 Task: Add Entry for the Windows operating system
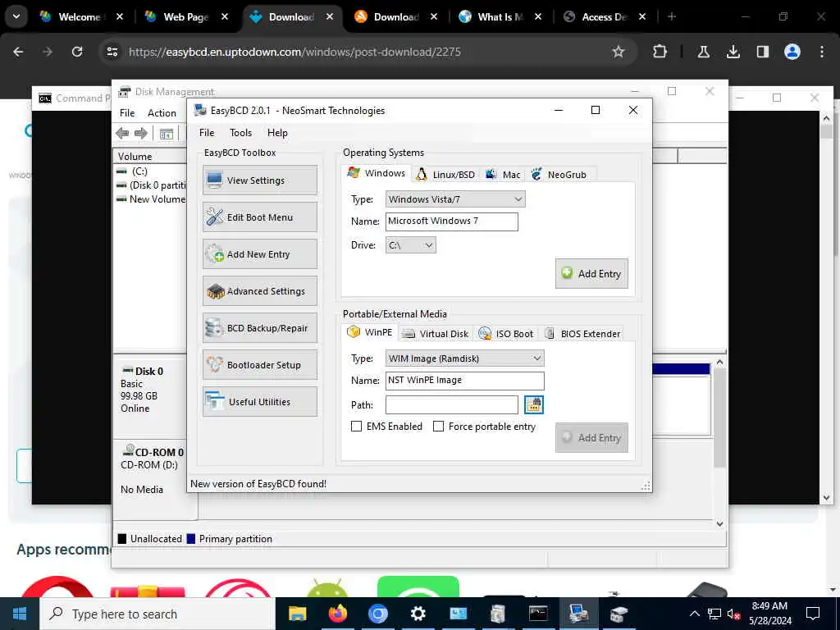[591, 274]
